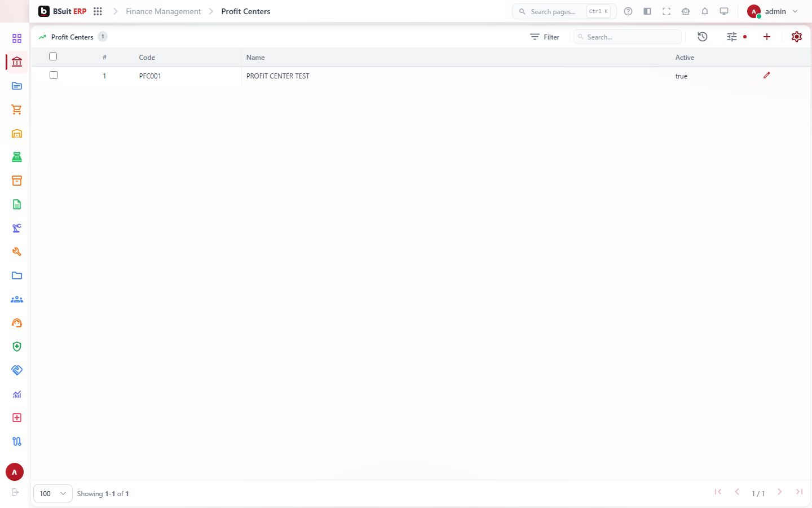
Task: Open the admin user menu dropdown
Action: click(x=773, y=11)
